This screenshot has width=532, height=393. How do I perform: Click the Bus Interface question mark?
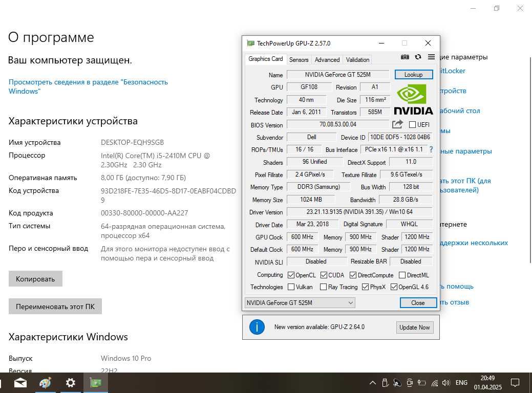[x=431, y=149]
